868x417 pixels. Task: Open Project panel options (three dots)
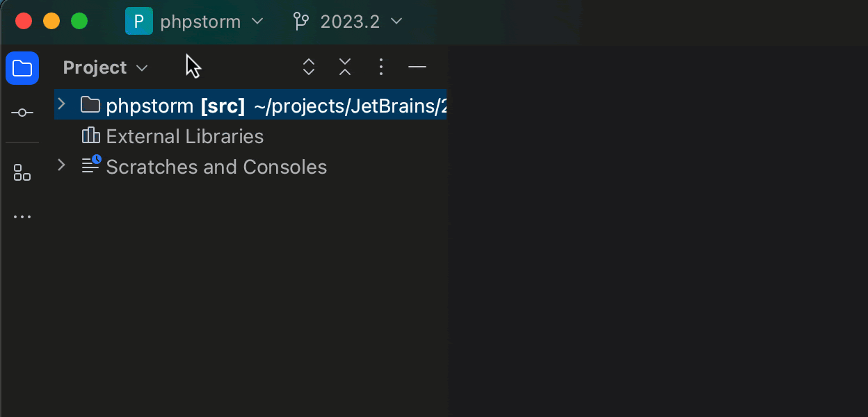tap(380, 67)
